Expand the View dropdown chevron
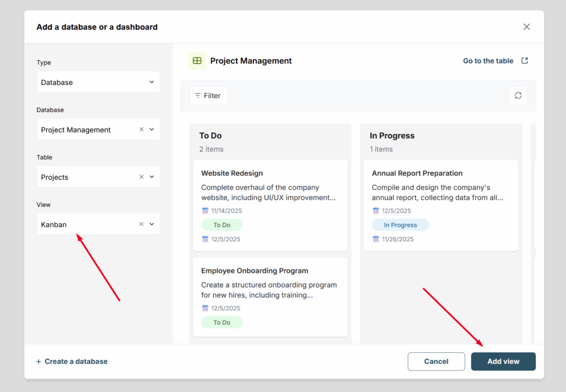This screenshot has width=566, height=392. pyautogui.click(x=152, y=224)
